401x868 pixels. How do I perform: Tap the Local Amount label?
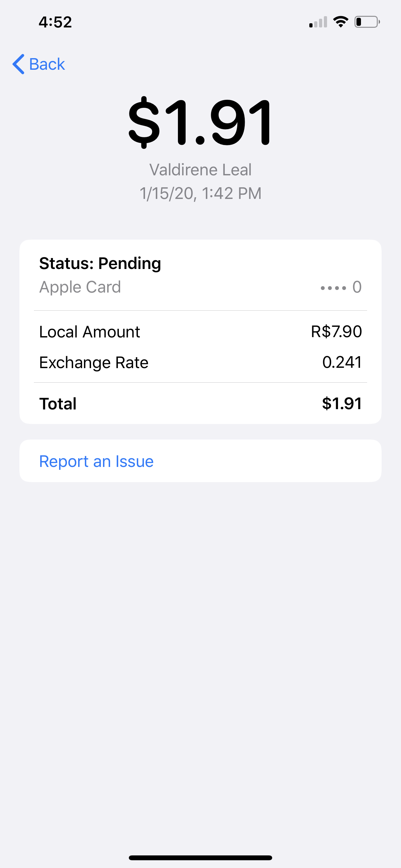89,332
